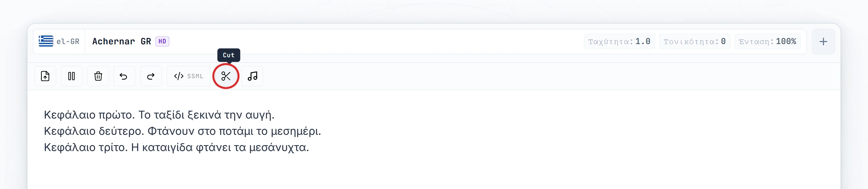
Task: Click the import file icon in toolbar
Action: [x=45, y=76]
